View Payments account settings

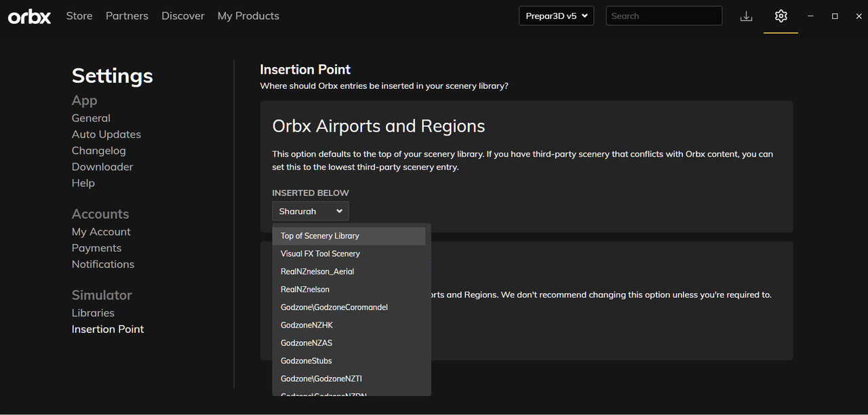(x=96, y=248)
